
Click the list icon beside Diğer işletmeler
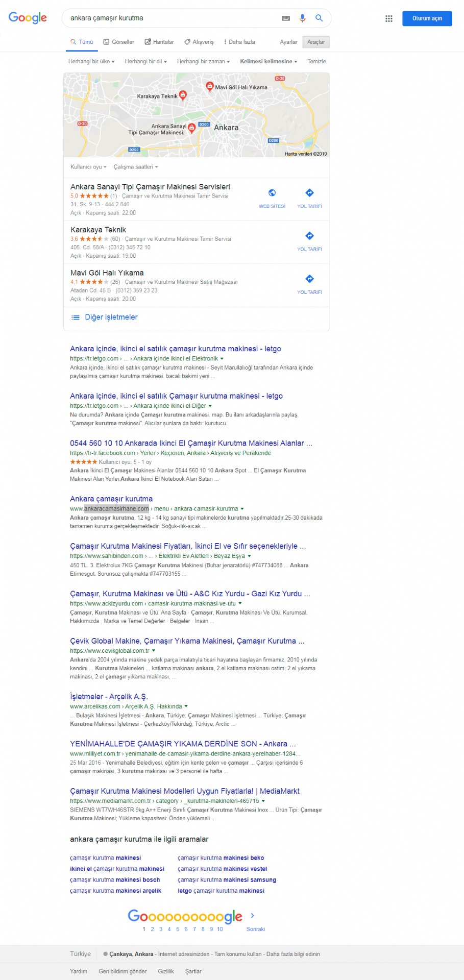[x=76, y=317]
